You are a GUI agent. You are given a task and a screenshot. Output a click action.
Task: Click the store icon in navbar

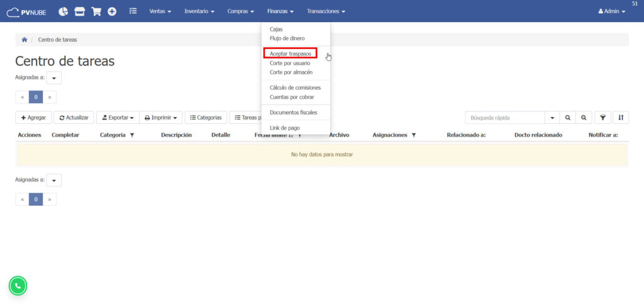click(x=79, y=11)
